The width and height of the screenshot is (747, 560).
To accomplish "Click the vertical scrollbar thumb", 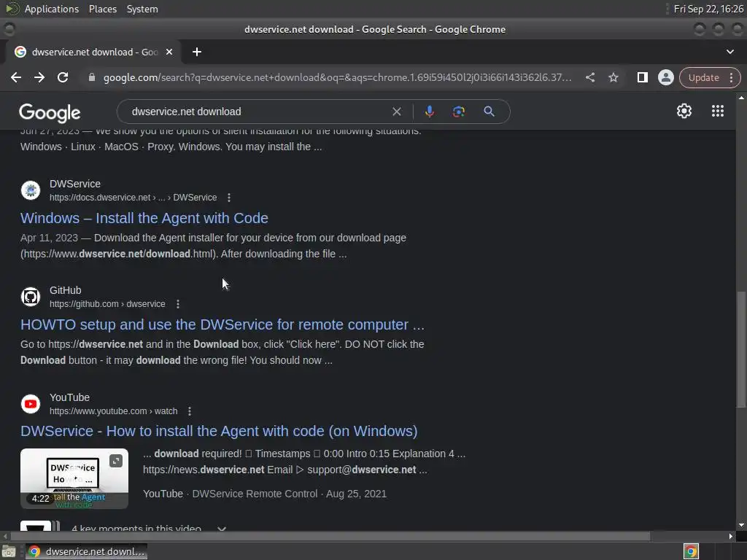I will (x=741, y=349).
